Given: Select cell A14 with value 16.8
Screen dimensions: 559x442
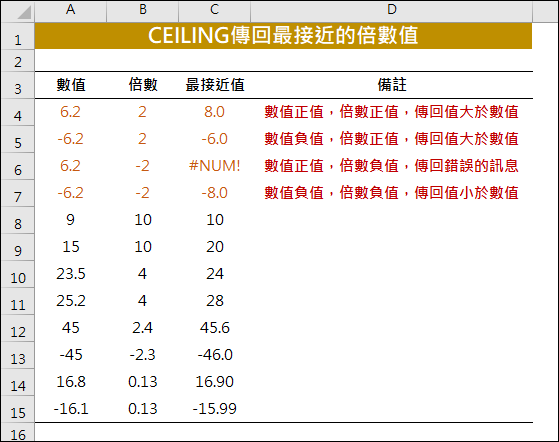Looking at the screenshot, I should click(x=71, y=382).
